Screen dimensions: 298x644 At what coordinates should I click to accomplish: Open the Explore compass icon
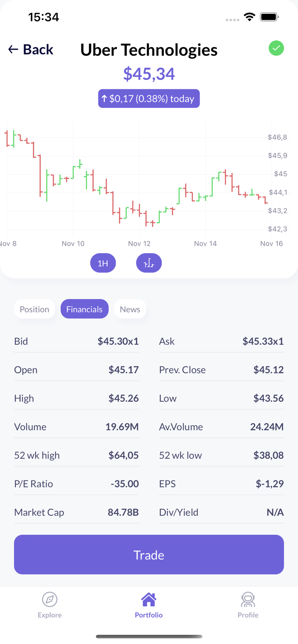pyautogui.click(x=49, y=598)
